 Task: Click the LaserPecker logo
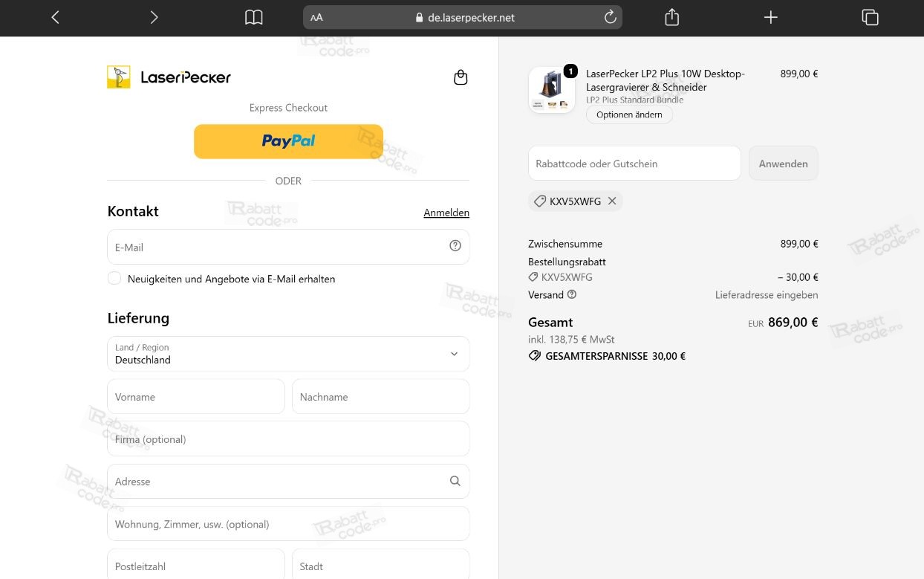(169, 77)
